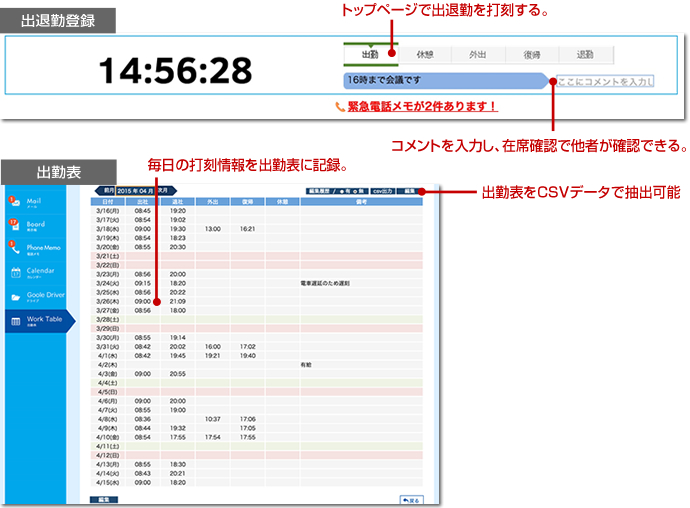Click the 10:37 outing time cell
690x508 pixels.
213,420
